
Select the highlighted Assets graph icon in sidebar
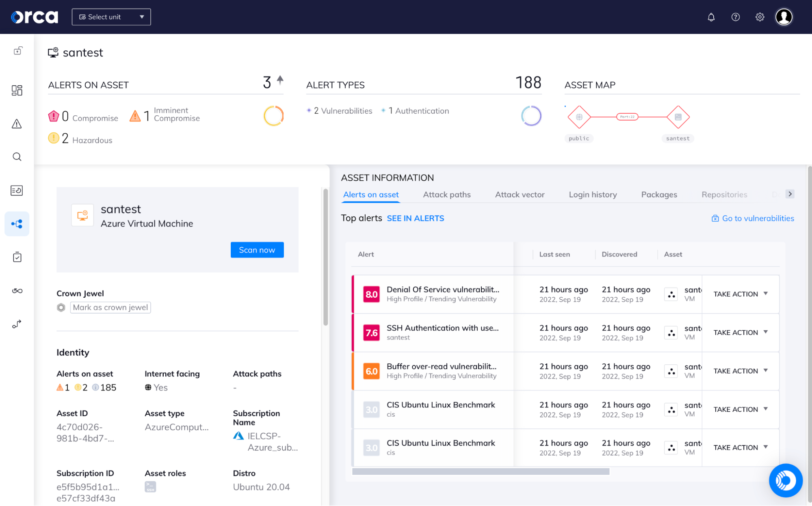click(x=17, y=224)
